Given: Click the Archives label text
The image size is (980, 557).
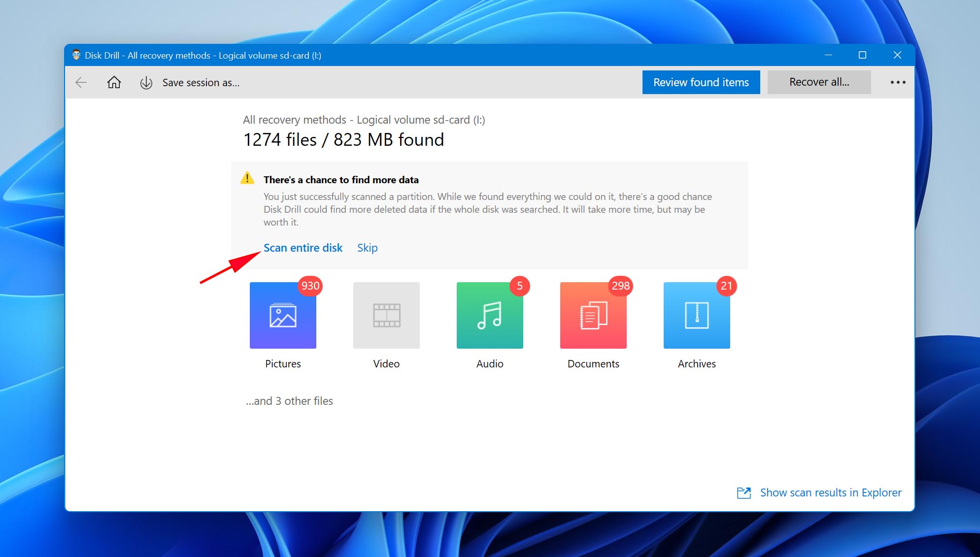Looking at the screenshot, I should [x=697, y=363].
